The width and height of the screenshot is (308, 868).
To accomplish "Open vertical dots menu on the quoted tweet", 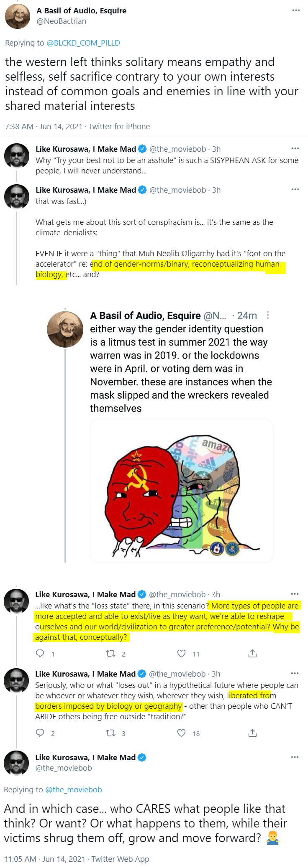I will point(268,316).
